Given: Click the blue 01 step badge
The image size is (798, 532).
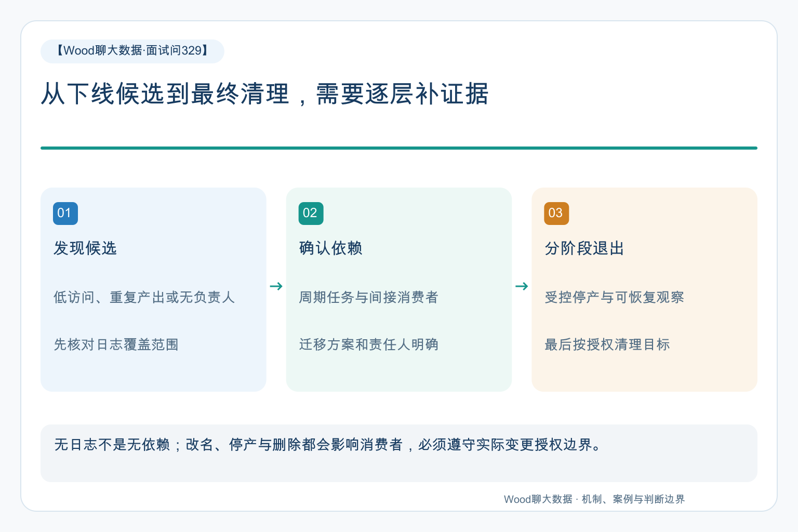Looking at the screenshot, I should click(65, 213).
